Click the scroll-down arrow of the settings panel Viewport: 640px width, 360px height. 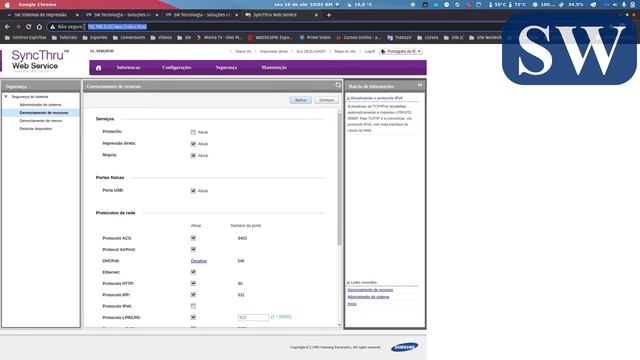(340, 325)
